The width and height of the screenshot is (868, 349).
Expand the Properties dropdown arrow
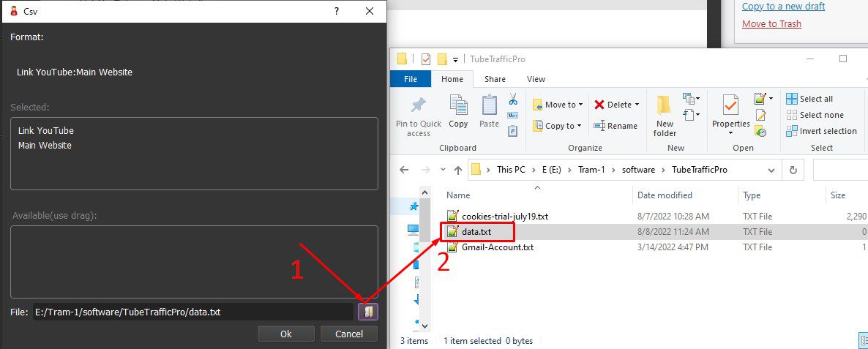coord(730,133)
